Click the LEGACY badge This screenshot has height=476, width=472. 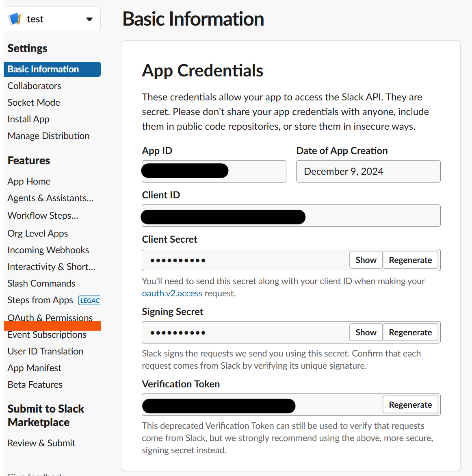(89, 300)
